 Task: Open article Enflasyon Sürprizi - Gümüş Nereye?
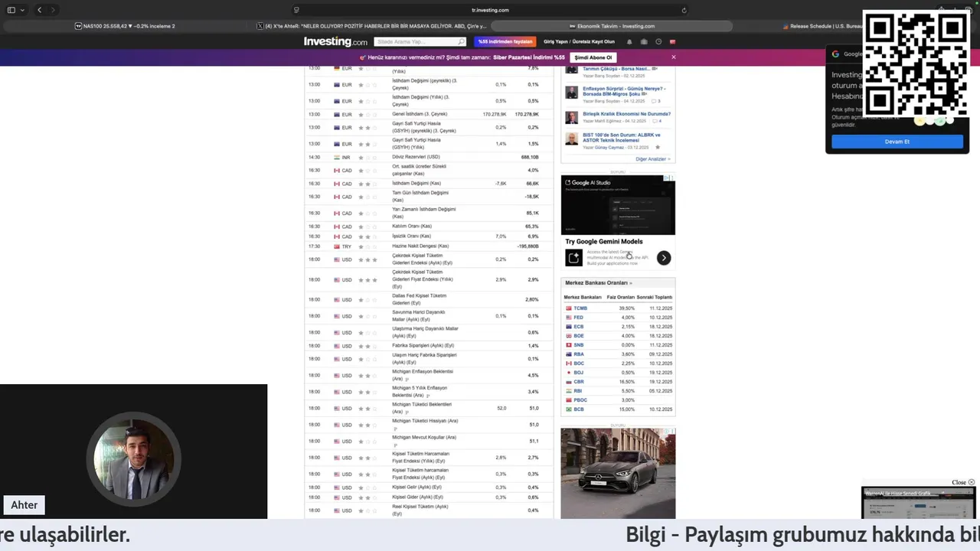click(623, 91)
